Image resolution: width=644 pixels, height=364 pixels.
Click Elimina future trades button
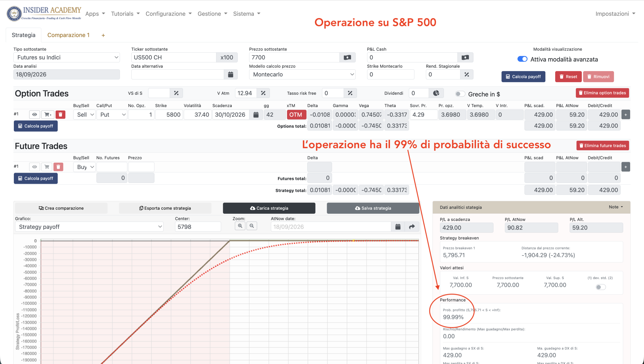click(x=603, y=146)
